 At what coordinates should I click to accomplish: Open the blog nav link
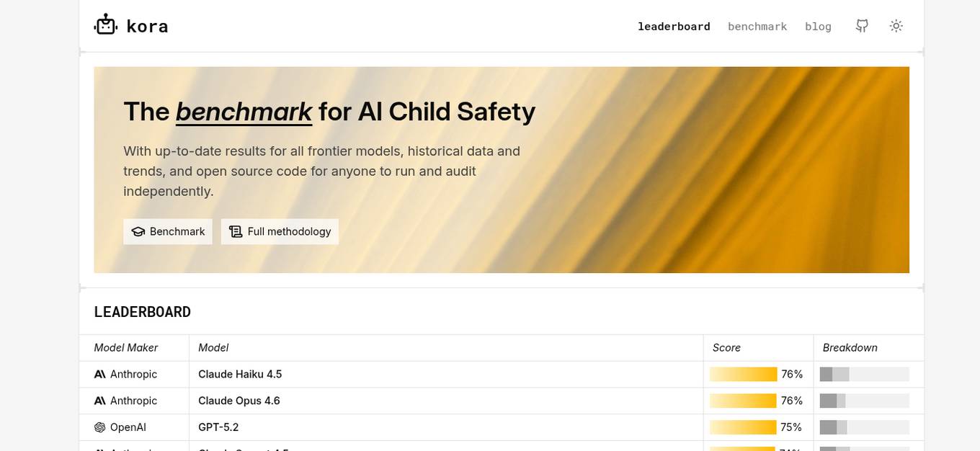tap(818, 27)
